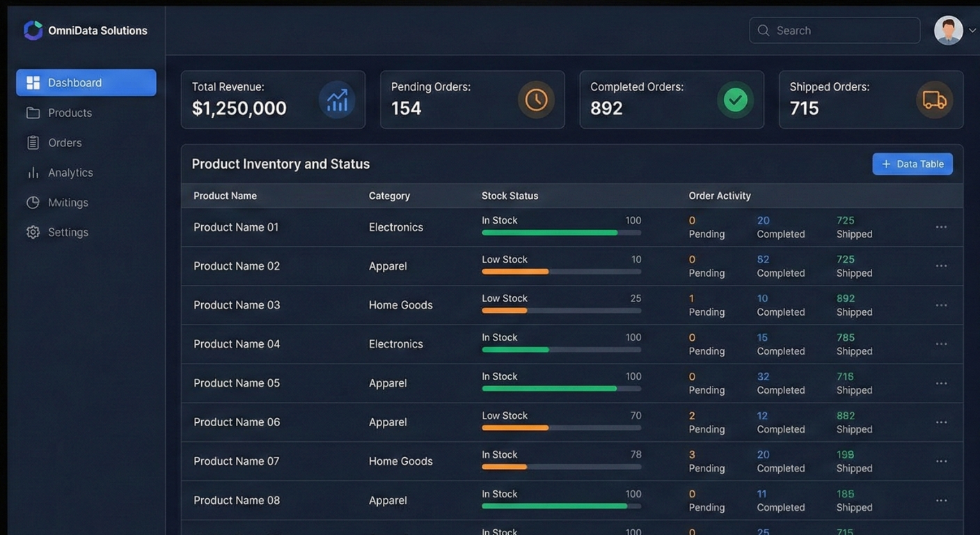Open the Orders section in sidebar
This screenshot has height=535, width=980.
pos(65,143)
